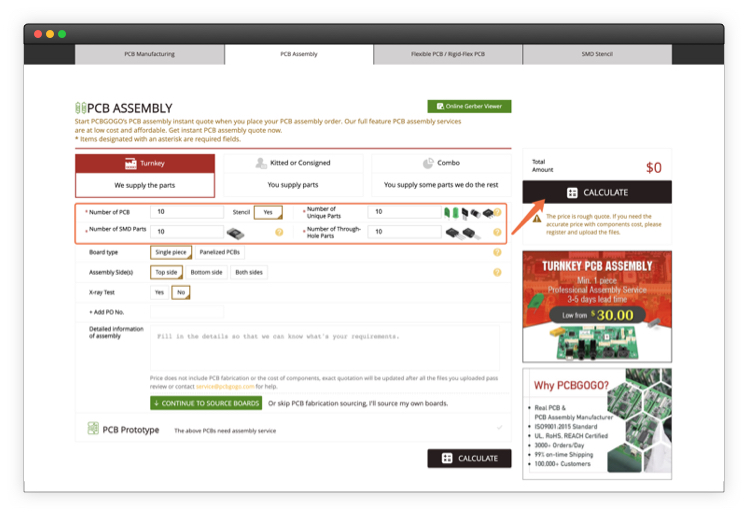748x516 pixels.
Task: Open the Flexible PCB / Rigid-Flex PCB tab
Action: click(x=448, y=54)
